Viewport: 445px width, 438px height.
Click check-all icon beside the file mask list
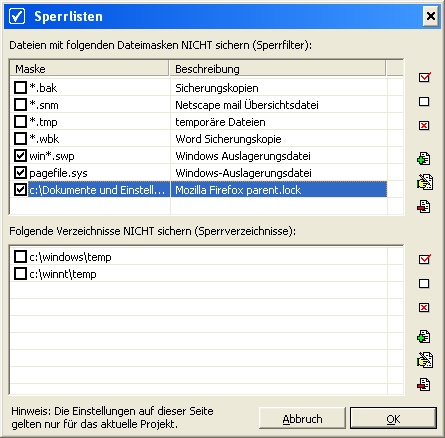[424, 77]
